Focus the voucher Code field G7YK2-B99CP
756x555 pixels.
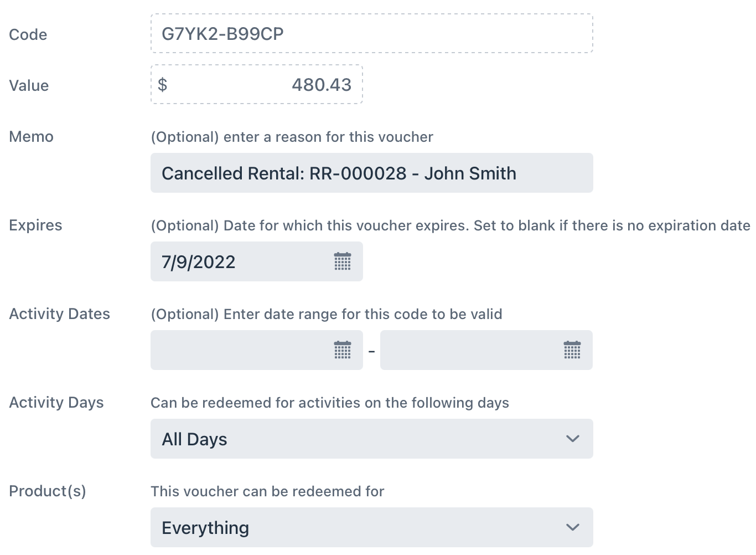point(371,34)
